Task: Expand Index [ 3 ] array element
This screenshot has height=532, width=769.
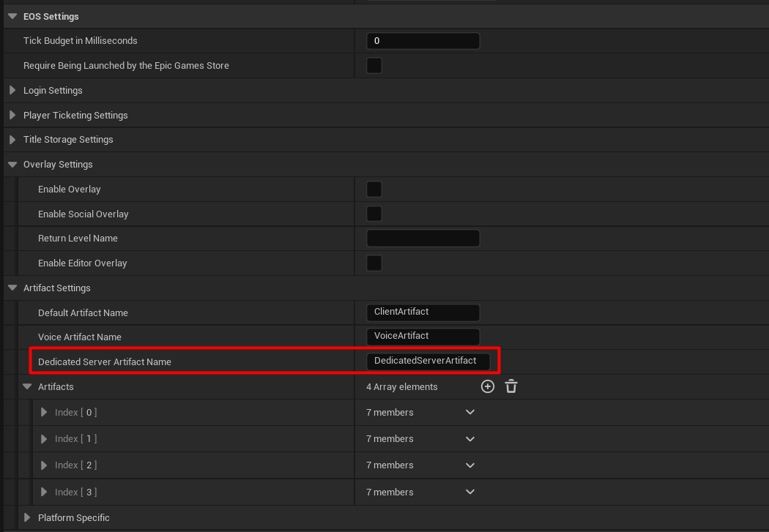Action: 45,492
